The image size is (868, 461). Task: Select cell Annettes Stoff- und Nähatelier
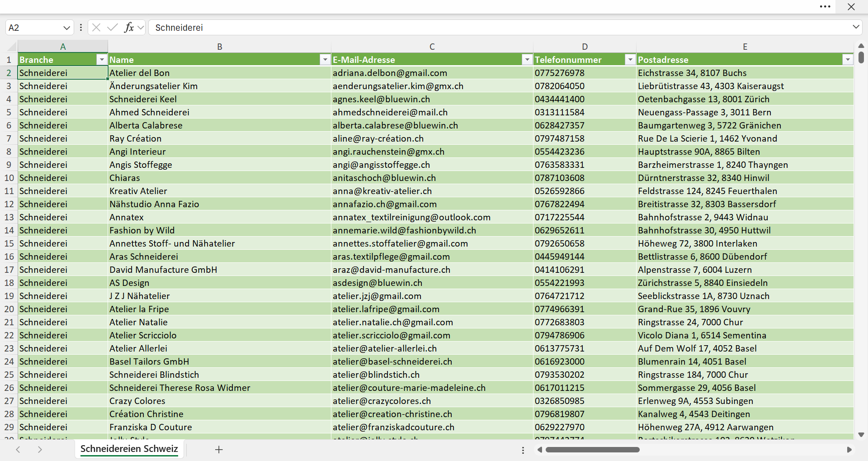(x=220, y=243)
